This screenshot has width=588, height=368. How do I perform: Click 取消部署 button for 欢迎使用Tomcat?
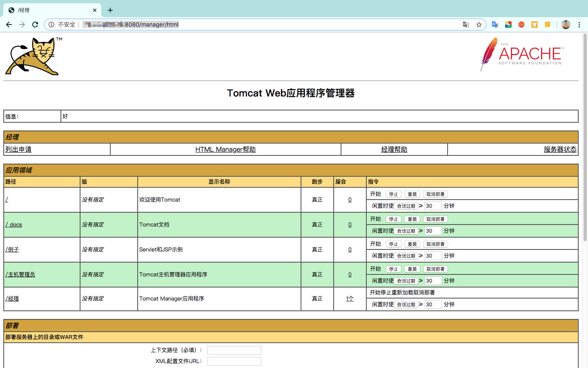435,194
